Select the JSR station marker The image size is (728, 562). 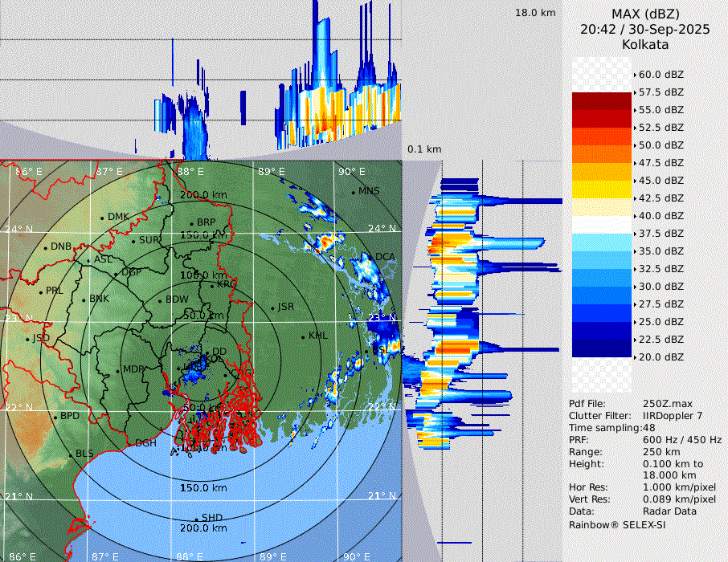(x=273, y=307)
